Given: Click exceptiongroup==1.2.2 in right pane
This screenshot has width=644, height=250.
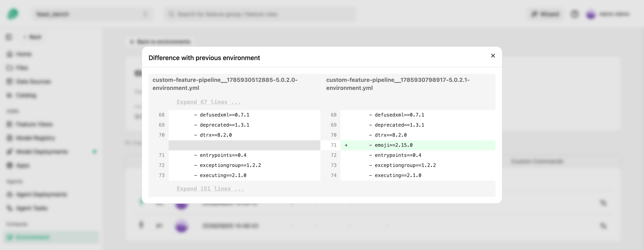Looking at the screenshot, I should [x=405, y=165].
